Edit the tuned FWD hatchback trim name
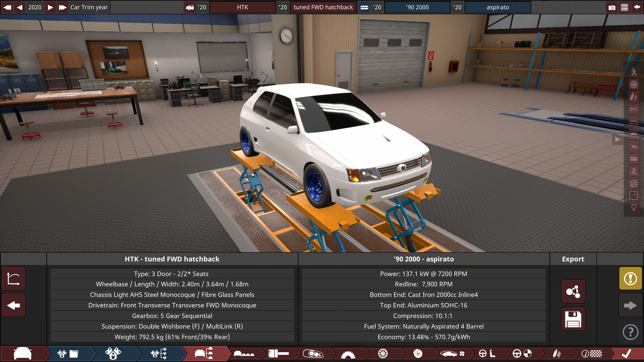Viewport: 644px width, 362px height. click(x=323, y=7)
